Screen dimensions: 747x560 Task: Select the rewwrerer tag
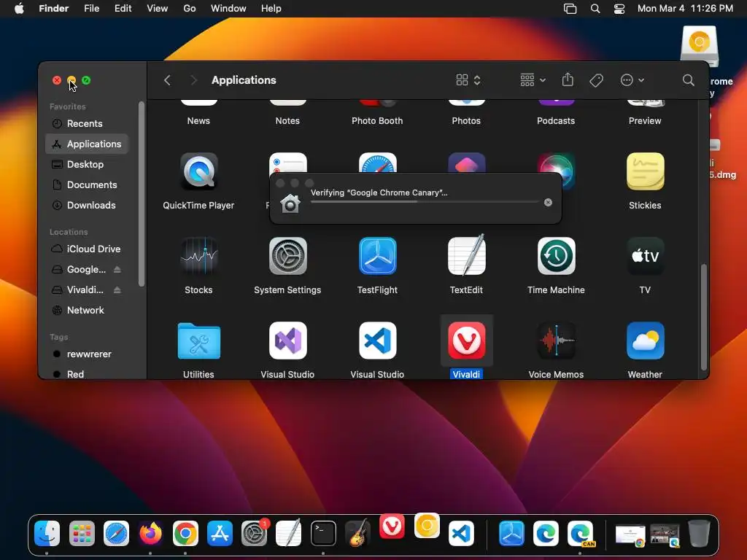87,354
